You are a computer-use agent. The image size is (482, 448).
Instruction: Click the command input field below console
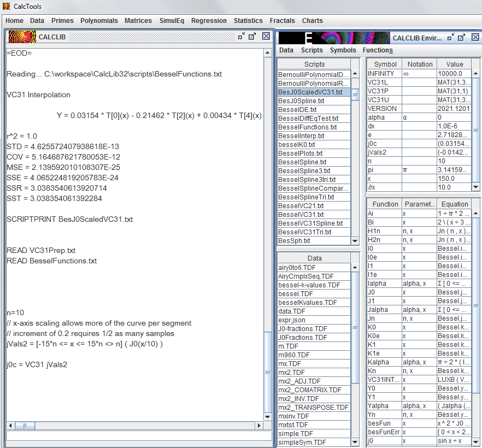point(139,436)
